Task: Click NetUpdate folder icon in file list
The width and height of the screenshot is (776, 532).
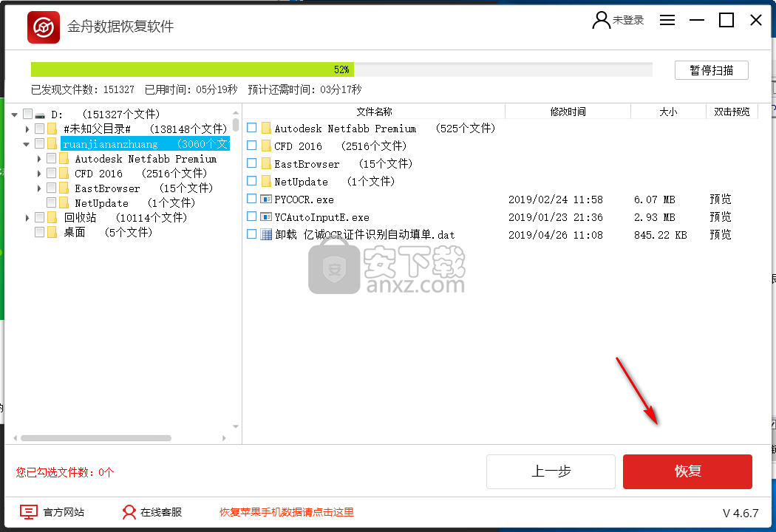Action: click(x=266, y=181)
